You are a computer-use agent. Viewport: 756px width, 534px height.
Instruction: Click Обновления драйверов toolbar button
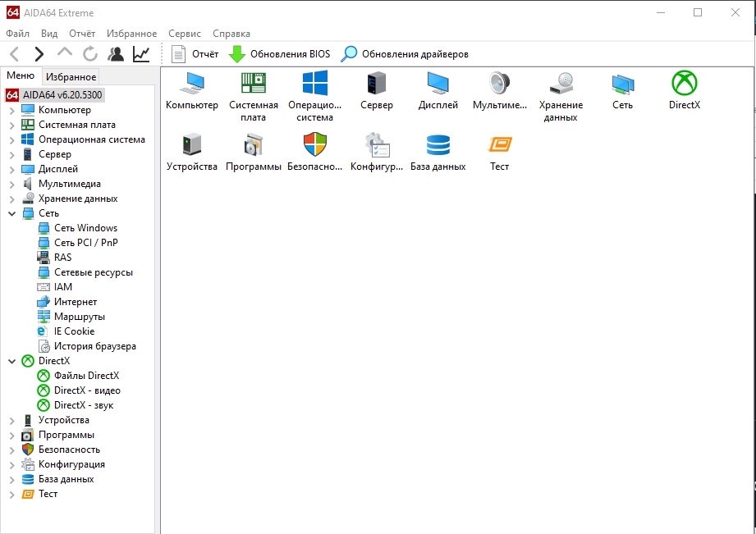(405, 54)
